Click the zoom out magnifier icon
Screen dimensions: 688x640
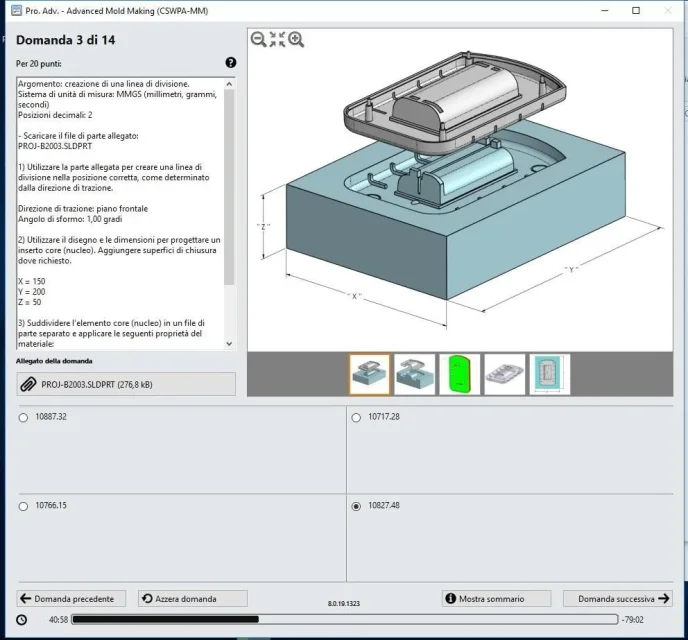(x=258, y=39)
